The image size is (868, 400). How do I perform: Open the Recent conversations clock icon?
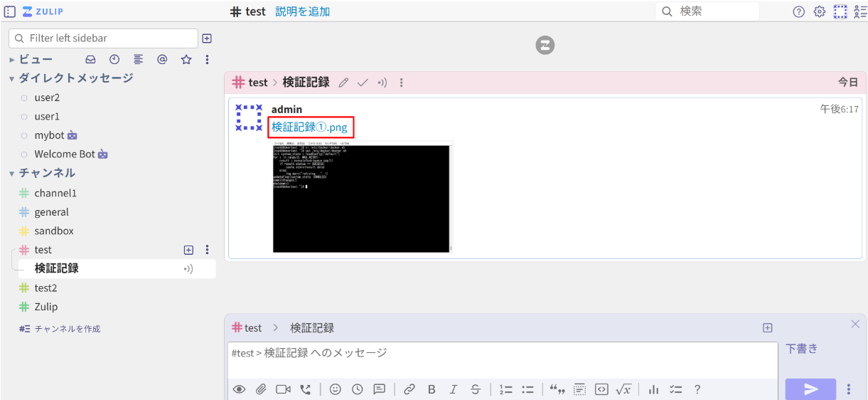pos(114,60)
